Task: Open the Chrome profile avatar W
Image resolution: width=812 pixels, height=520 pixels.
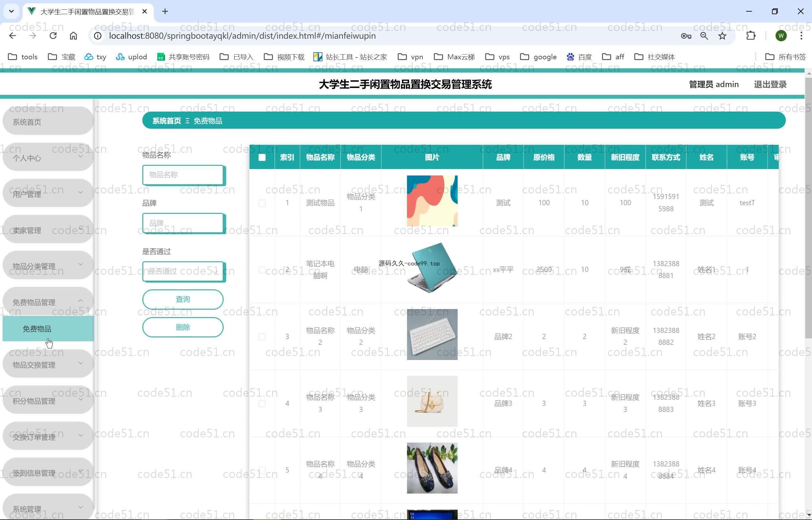Action: pos(781,36)
